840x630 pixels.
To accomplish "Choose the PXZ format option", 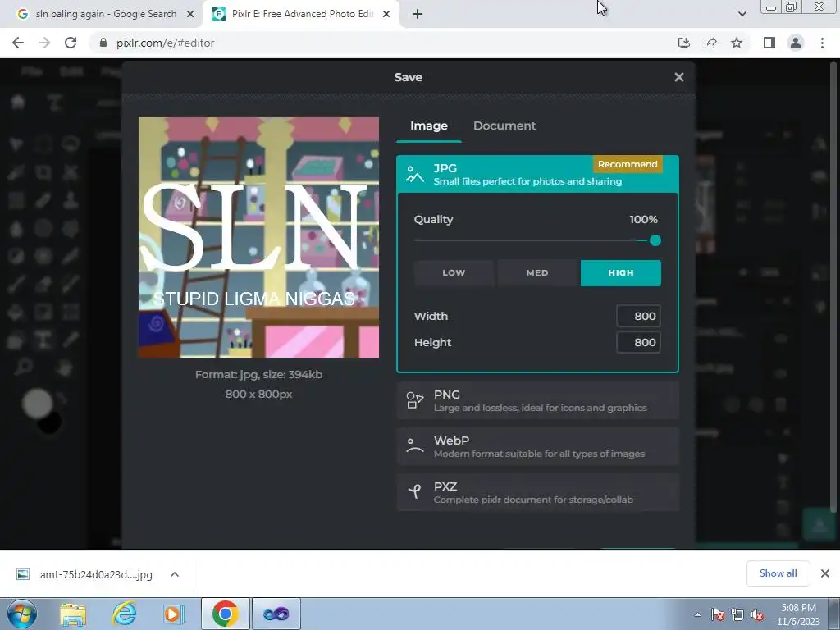I will click(x=537, y=492).
